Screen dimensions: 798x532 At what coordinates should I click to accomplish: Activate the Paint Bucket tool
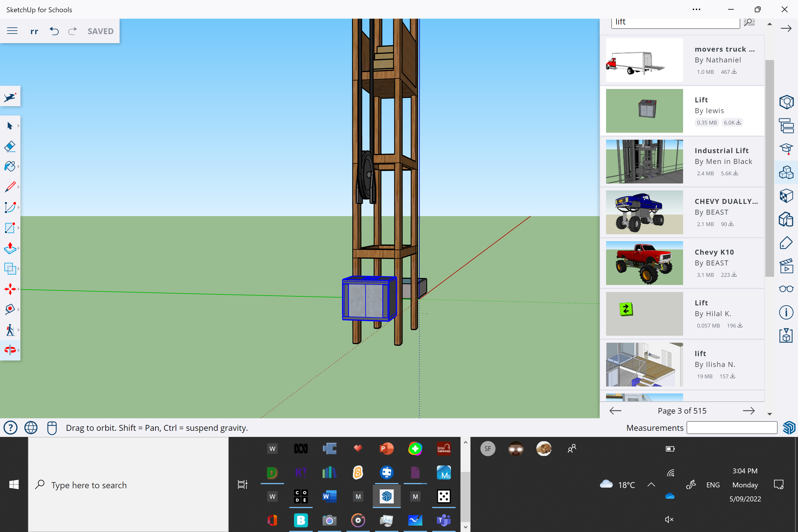coord(10,166)
